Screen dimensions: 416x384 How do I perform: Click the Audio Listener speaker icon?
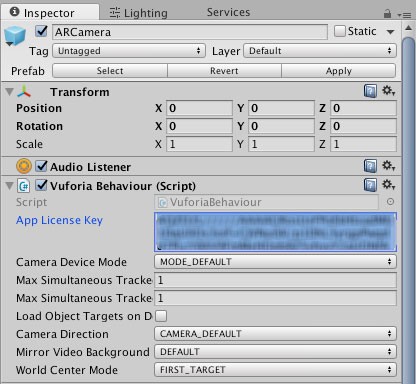[x=24, y=166]
